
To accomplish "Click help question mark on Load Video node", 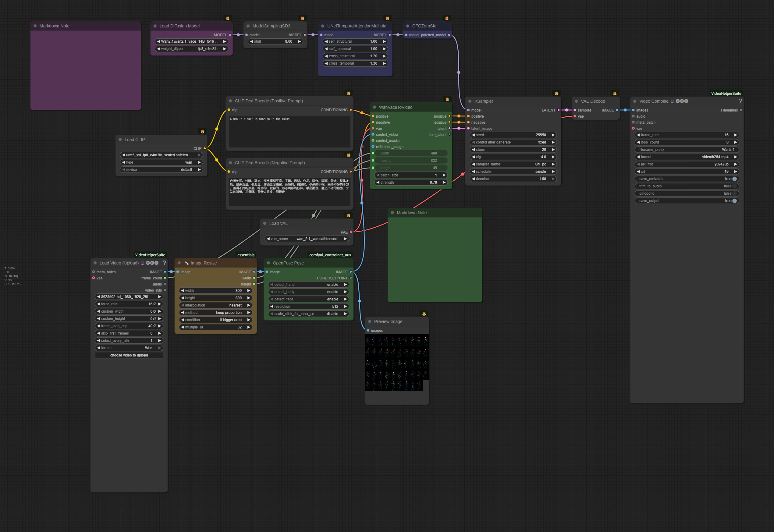I will pyautogui.click(x=164, y=263).
